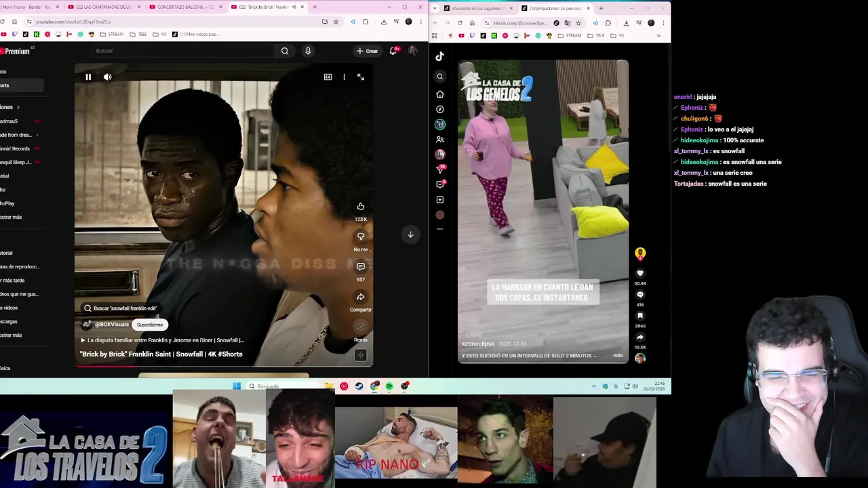Like the Brick by Brick Short
This screenshot has width=868, height=488.
361,206
